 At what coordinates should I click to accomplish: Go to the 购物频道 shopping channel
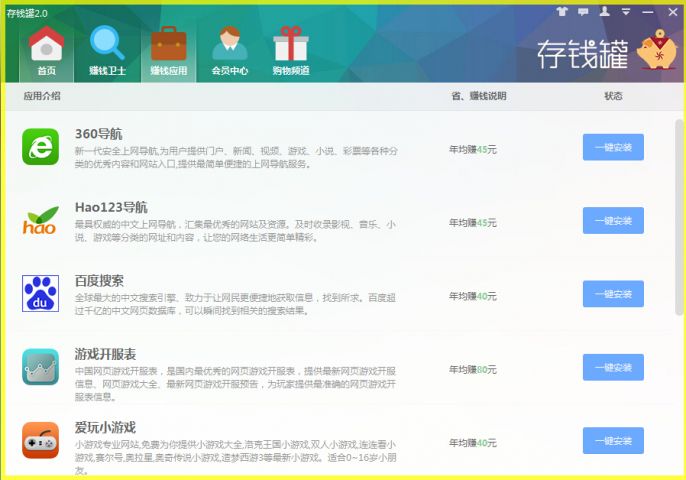291,51
